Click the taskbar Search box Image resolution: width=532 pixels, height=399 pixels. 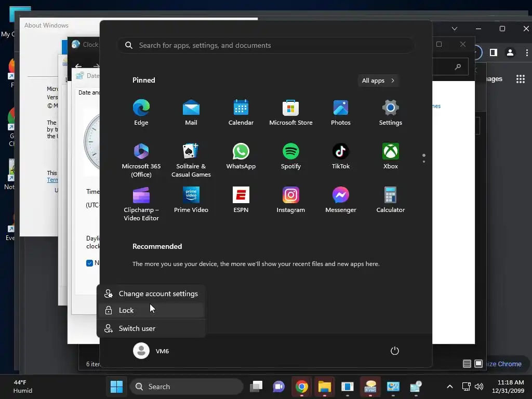click(187, 387)
